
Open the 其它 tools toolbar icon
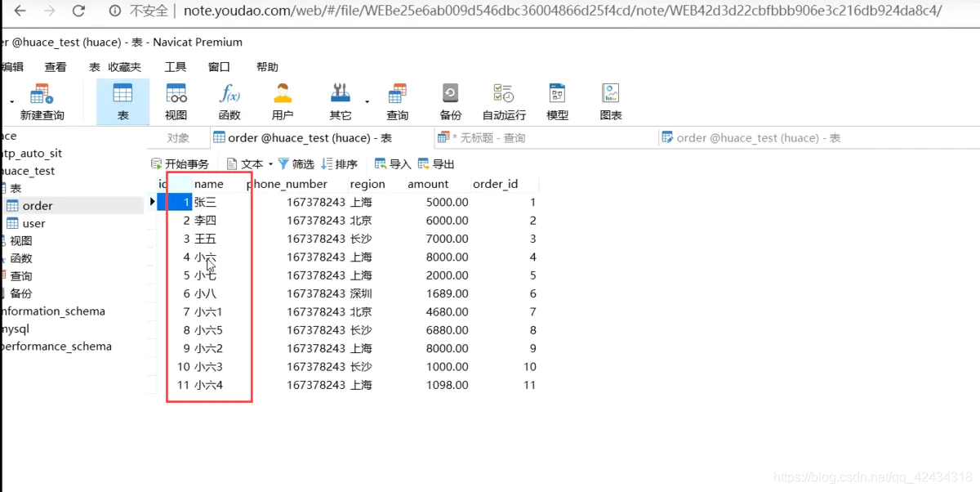coord(341,101)
